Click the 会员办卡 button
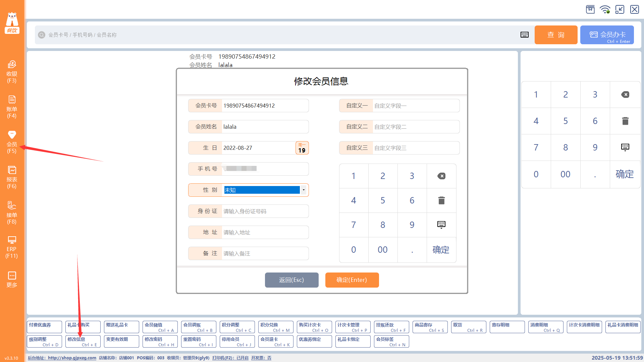644x362 pixels. coord(607,35)
